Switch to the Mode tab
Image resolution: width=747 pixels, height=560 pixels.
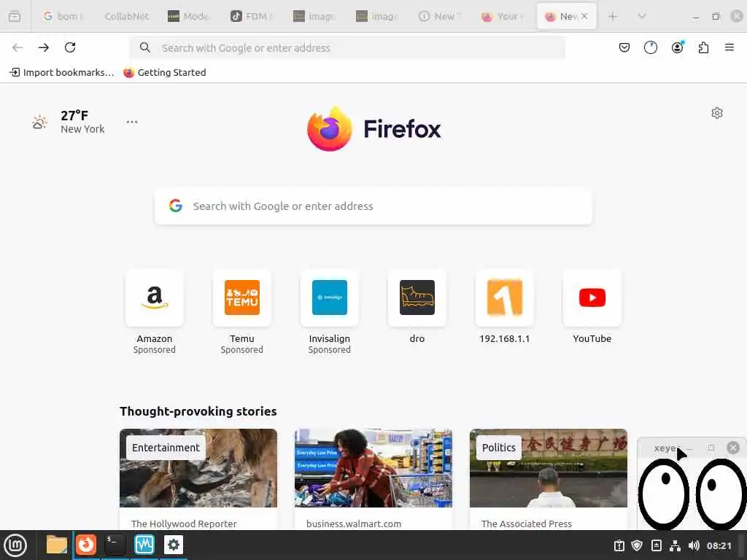[189, 16]
